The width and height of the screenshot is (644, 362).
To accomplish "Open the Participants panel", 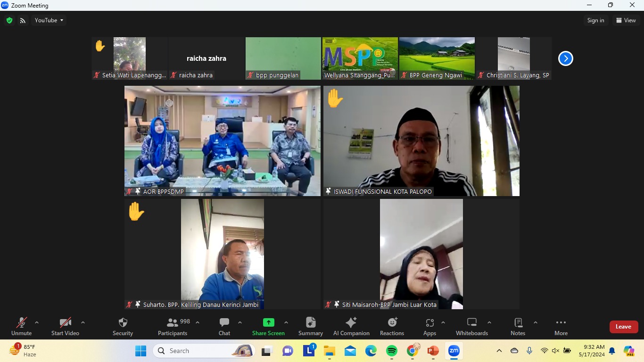I will coord(173,326).
